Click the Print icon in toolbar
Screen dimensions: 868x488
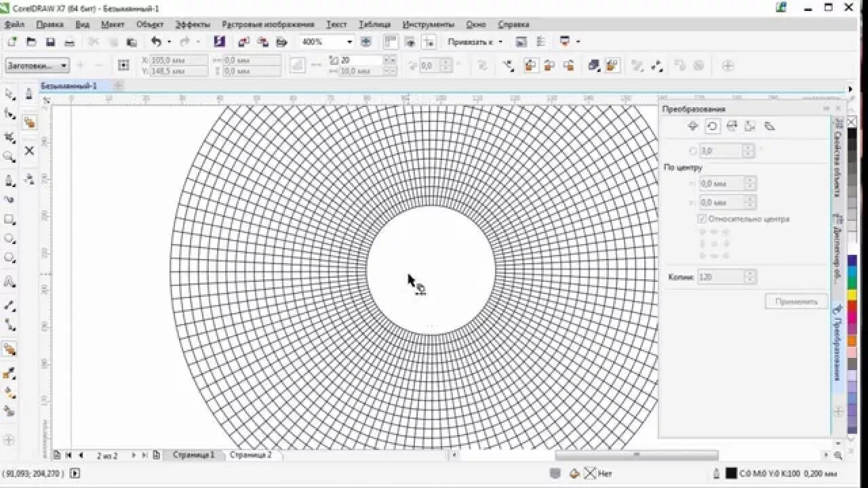coord(69,42)
